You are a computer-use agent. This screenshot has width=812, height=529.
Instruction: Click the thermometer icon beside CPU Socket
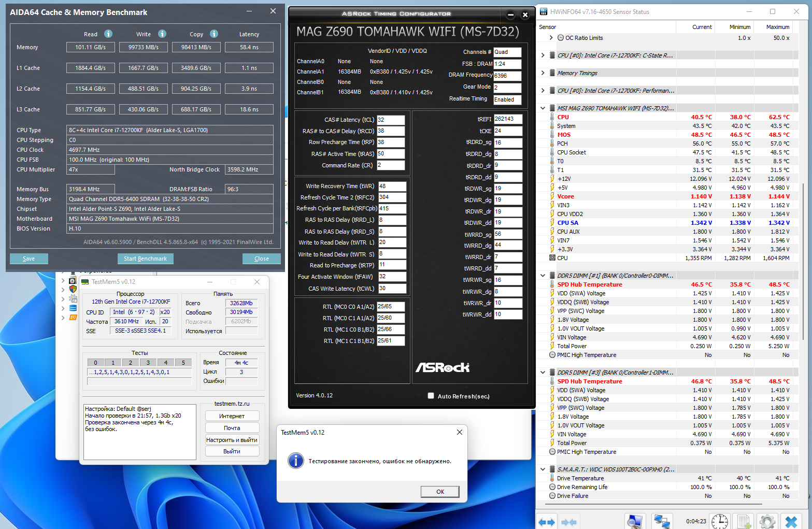[x=552, y=152]
